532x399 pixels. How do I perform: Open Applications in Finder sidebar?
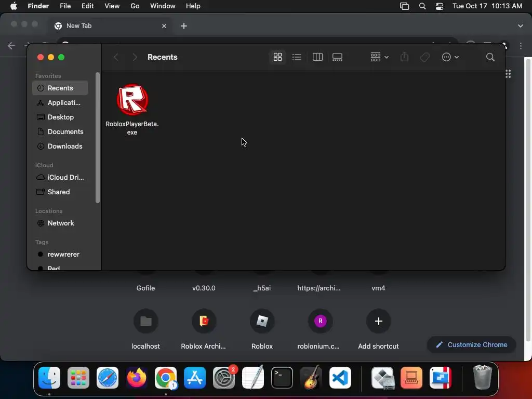(x=60, y=102)
